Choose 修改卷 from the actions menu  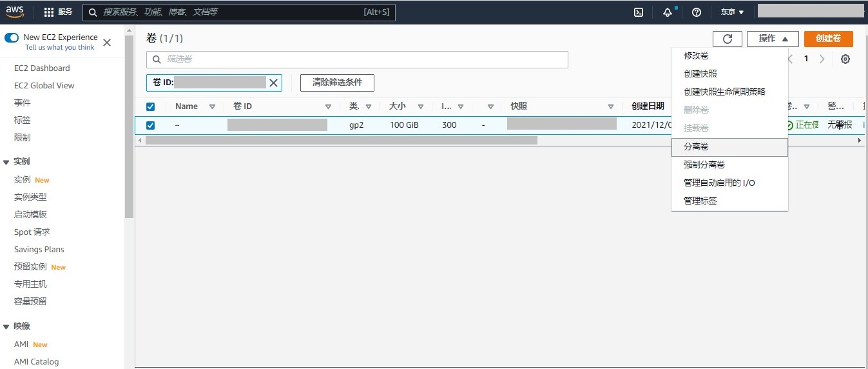tap(729, 55)
